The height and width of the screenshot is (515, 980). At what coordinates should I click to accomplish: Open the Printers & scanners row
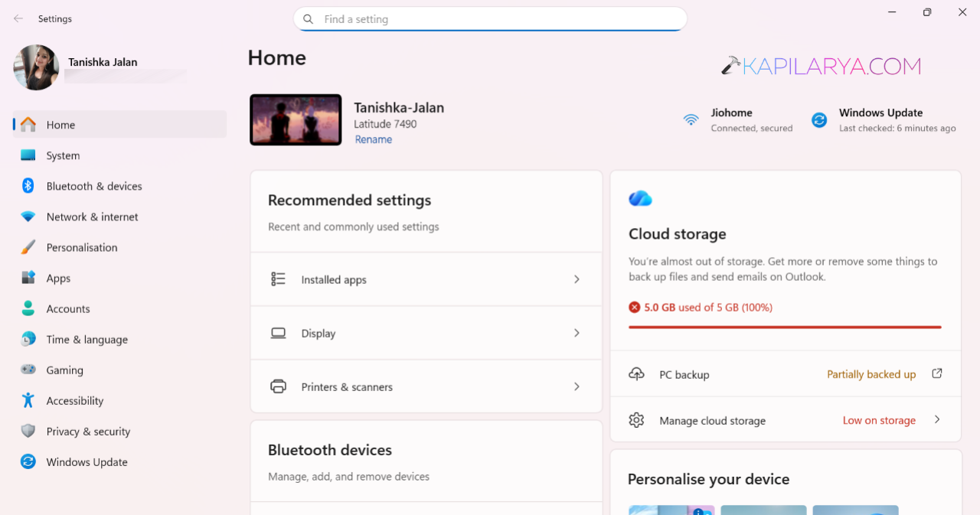point(426,386)
